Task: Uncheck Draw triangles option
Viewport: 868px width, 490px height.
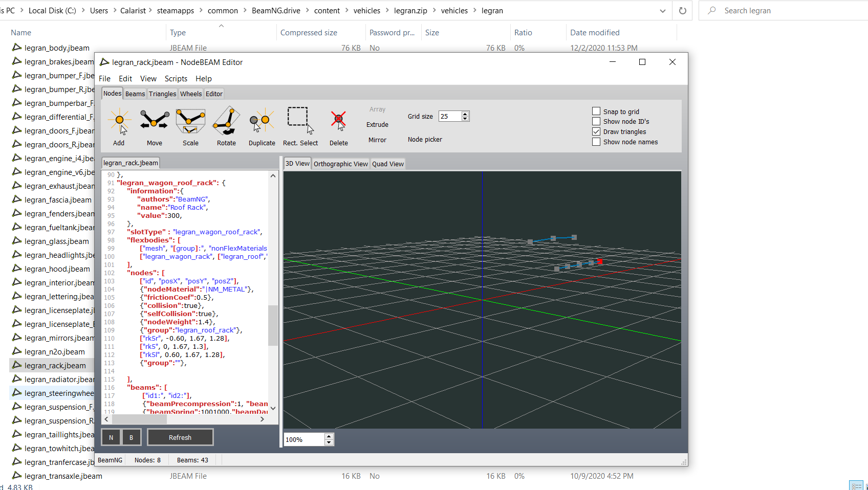Action: click(596, 132)
